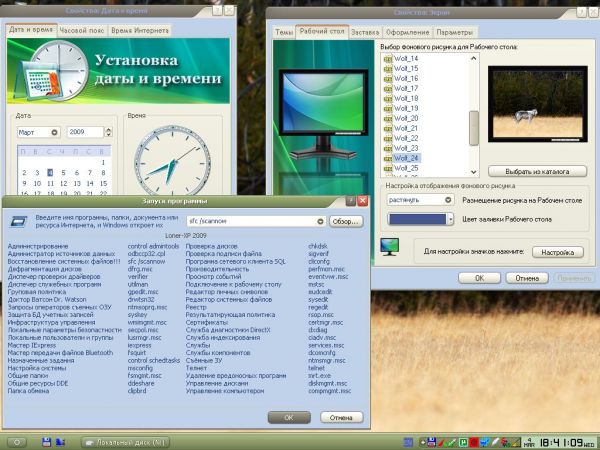This screenshot has width=600, height=450.
Task: Click the floppy disk quick launch icon
Action: coord(46,441)
